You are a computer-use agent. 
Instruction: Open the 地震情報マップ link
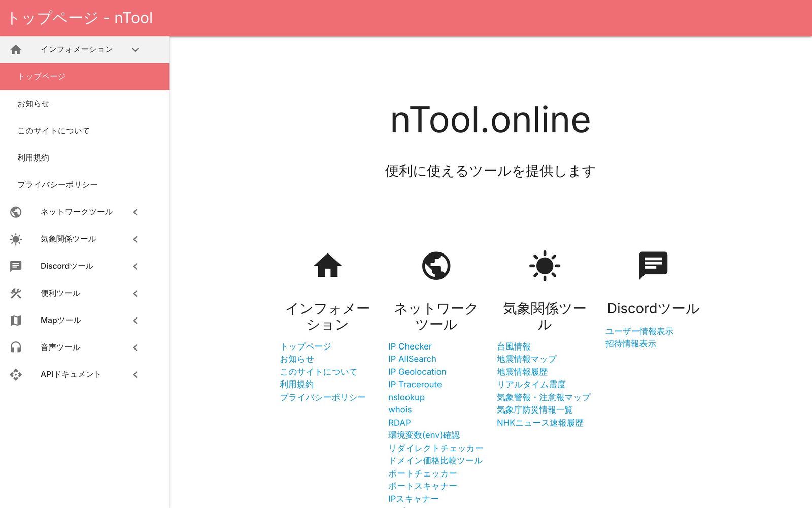(x=527, y=359)
